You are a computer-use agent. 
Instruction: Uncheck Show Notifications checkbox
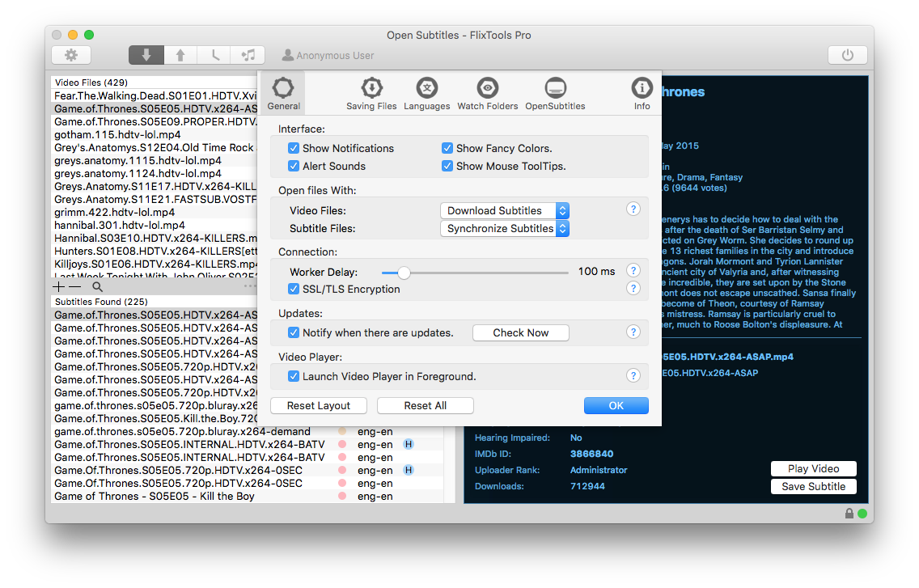294,148
